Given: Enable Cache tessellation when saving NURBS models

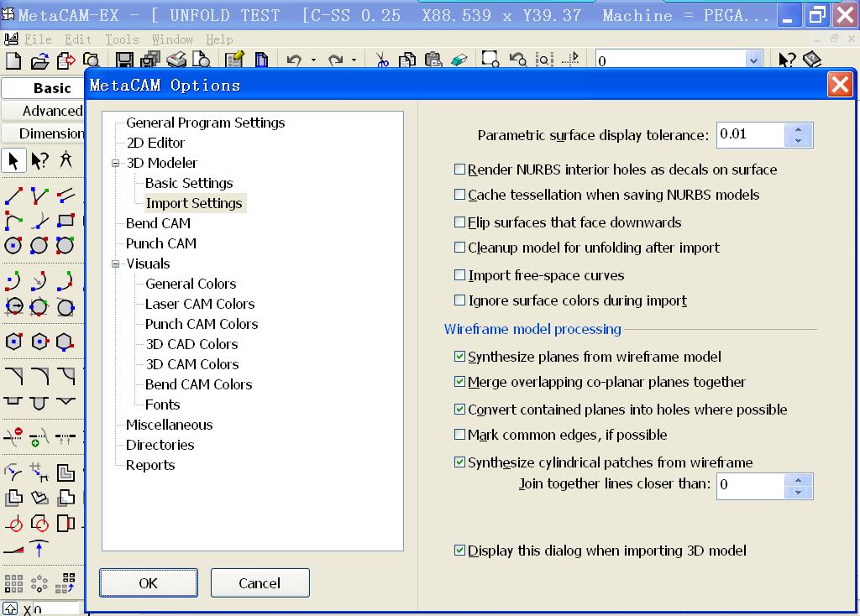Looking at the screenshot, I should pos(459,195).
